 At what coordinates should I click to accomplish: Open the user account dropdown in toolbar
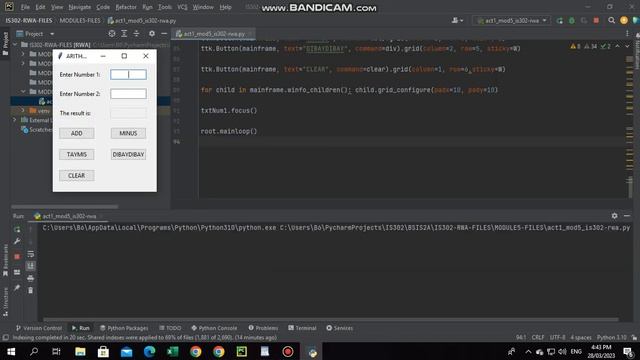pyautogui.click(x=457, y=20)
